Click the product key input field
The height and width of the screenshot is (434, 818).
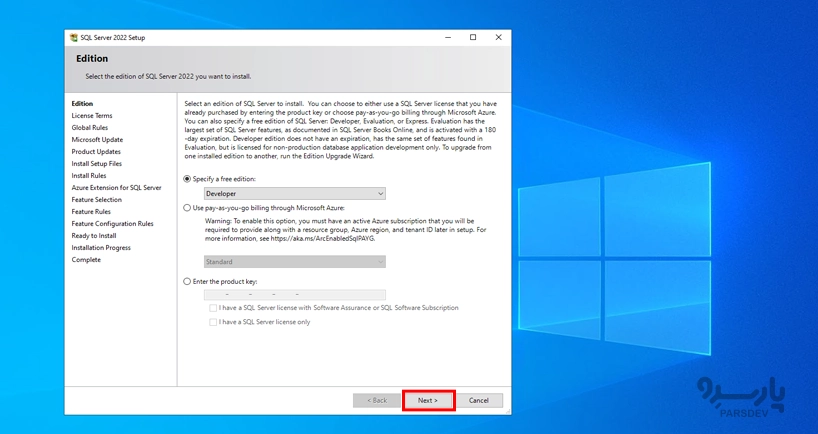[294, 295]
